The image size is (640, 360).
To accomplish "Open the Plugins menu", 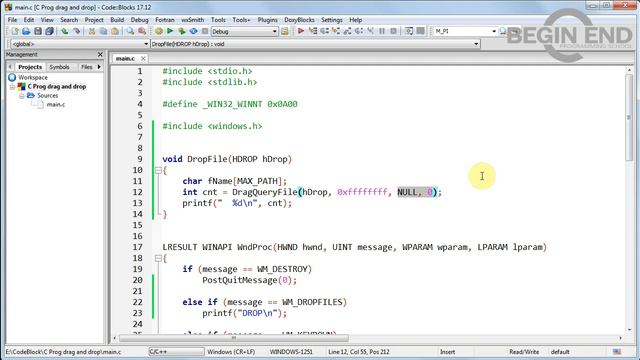I will (267, 20).
